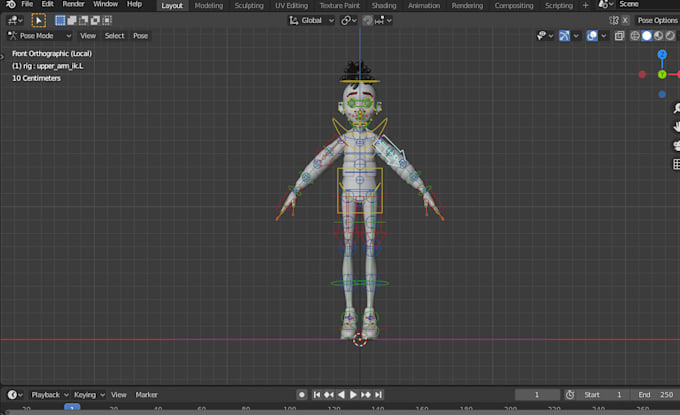Expand the overlays options arrow

(603, 36)
